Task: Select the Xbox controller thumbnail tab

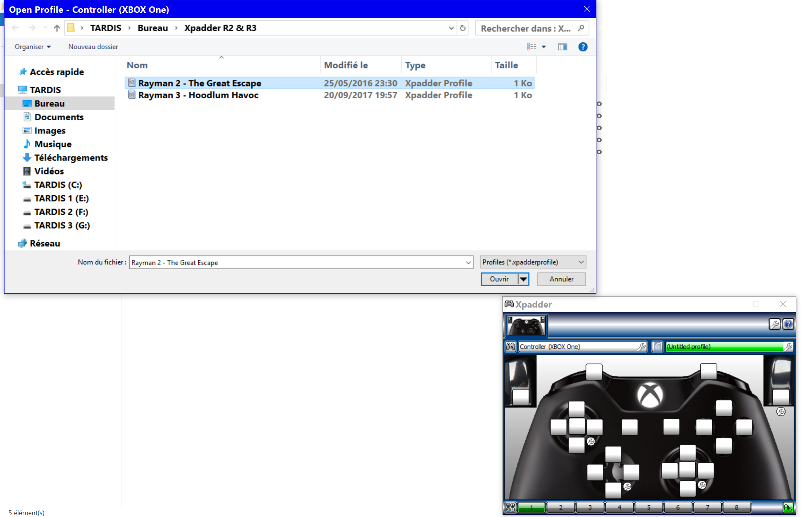Action: click(x=526, y=326)
